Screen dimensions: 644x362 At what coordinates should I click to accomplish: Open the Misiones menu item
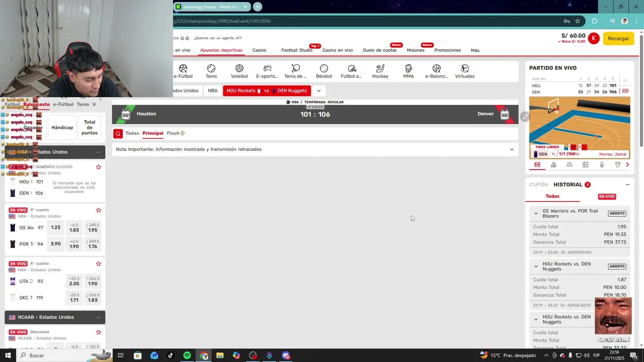[416, 50]
